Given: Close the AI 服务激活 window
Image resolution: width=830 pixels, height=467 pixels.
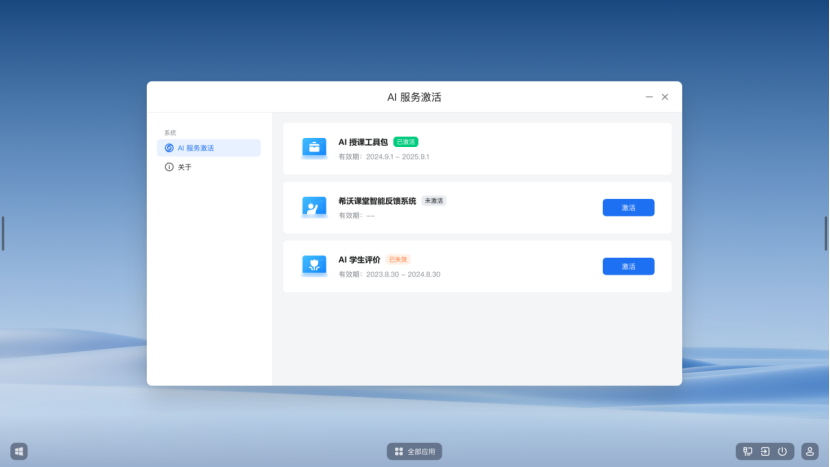Looking at the screenshot, I should tap(665, 97).
